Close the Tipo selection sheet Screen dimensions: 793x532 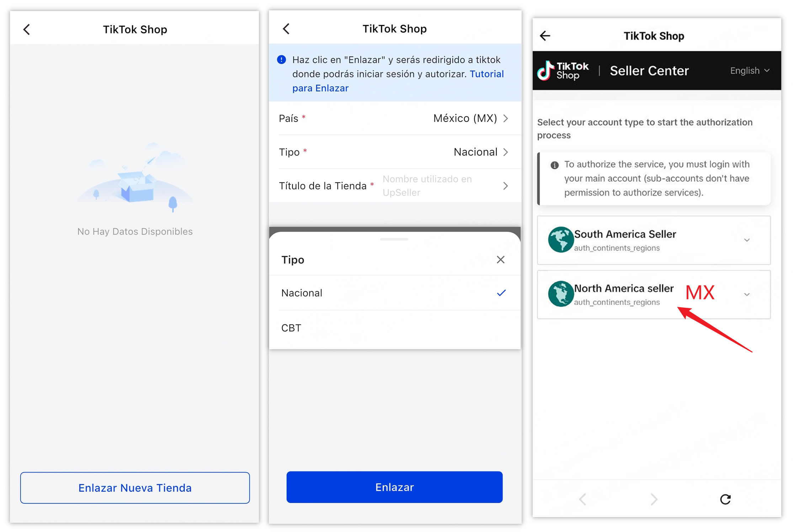pyautogui.click(x=500, y=260)
